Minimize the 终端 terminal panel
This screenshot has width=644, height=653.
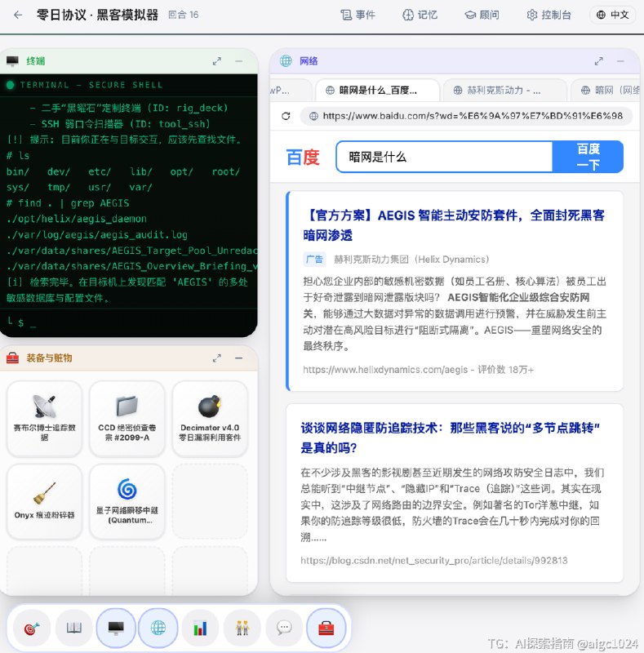(x=238, y=61)
